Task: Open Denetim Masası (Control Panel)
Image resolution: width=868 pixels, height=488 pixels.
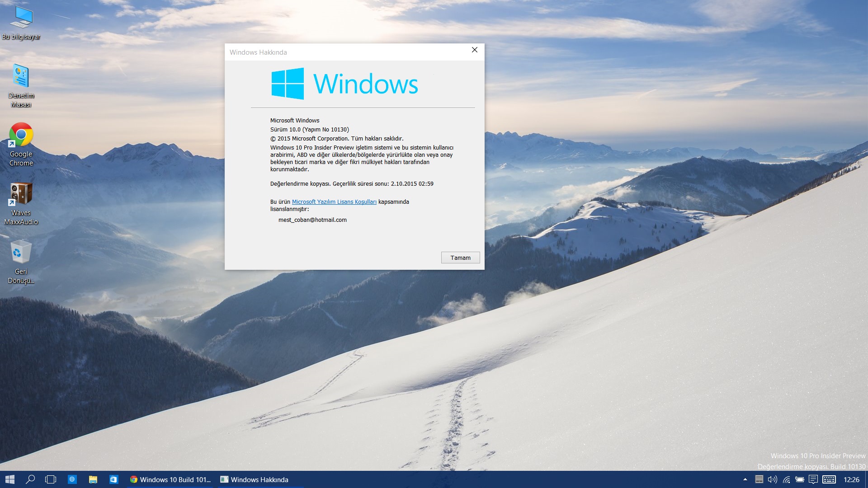Action: click(x=21, y=76)
